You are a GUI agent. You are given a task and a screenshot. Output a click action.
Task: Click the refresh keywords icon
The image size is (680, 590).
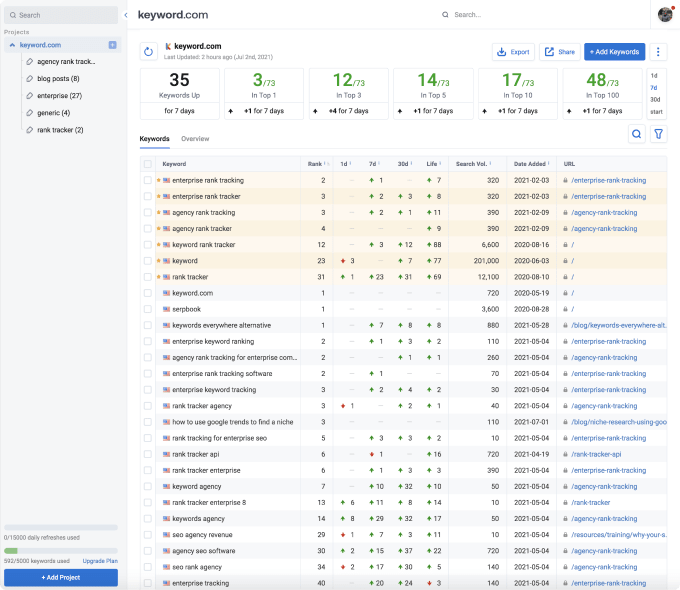click(x=148, y=51)
